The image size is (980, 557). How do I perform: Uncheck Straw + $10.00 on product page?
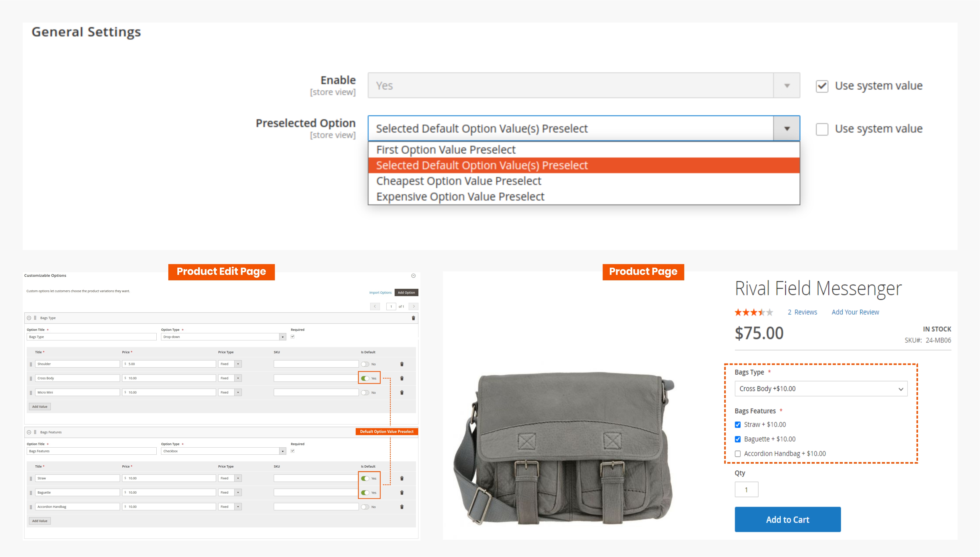point(738,425)
